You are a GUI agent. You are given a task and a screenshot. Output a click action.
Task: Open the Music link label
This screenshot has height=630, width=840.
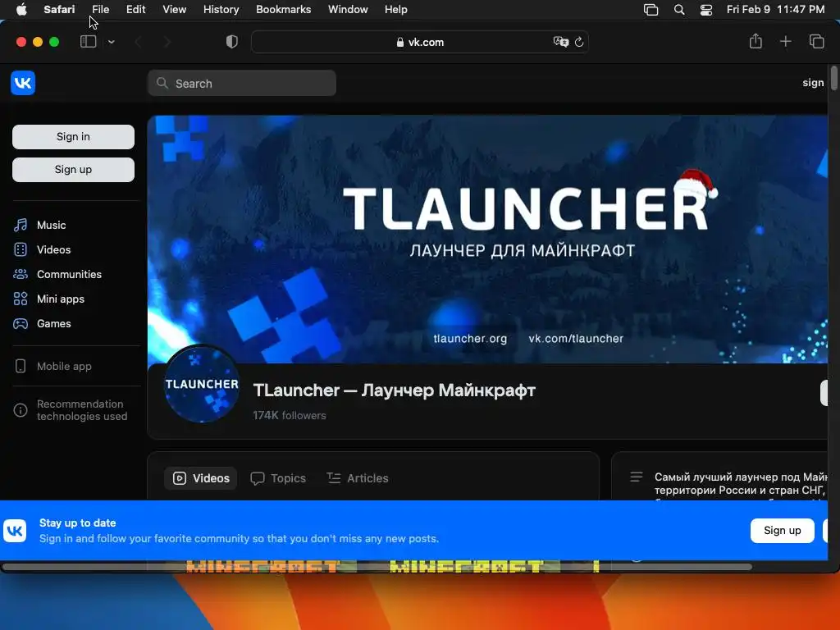click(x=52, y=225)
